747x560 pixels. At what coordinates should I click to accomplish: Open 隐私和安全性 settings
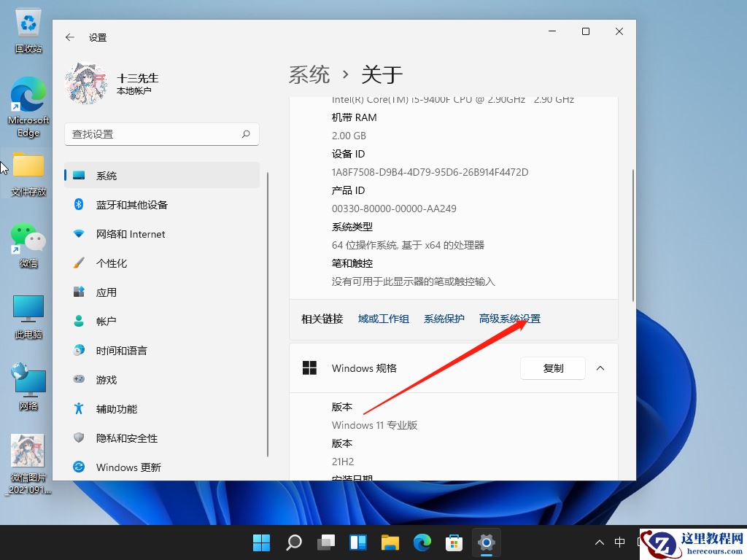coord(125,437)
